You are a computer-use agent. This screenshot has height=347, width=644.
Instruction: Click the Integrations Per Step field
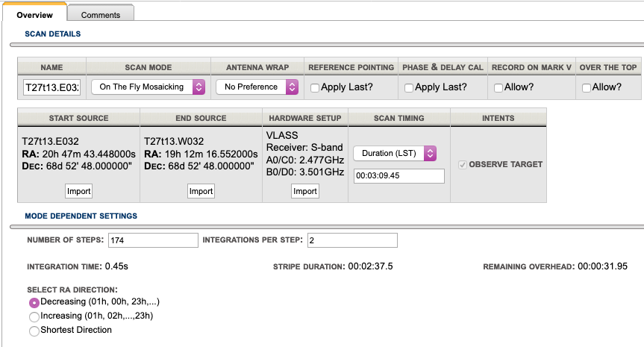352,240
